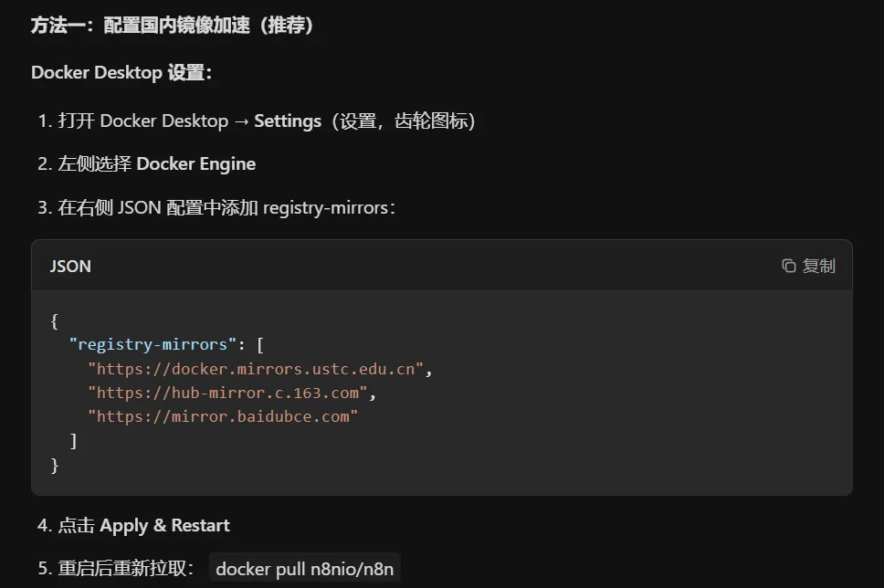Screen dimensions: 884x588
Task: Click the bold Docker Engine text in step 2
Action: (195, 164)
